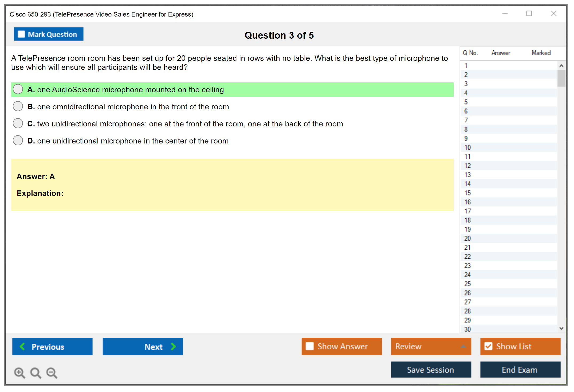This screenshot has height=392, width=574.
Task: Click the End Exam button
Action: pos(520,370)
